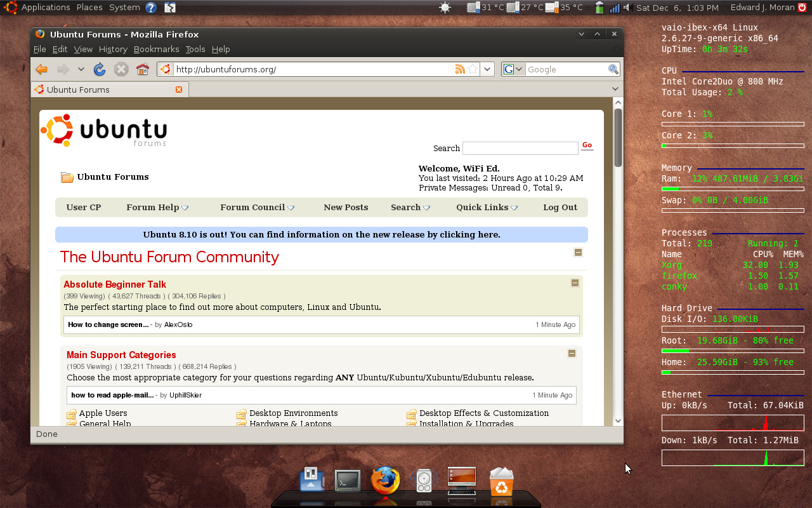Click the greyed-out forward arrow in Firefox

point(63,69)
